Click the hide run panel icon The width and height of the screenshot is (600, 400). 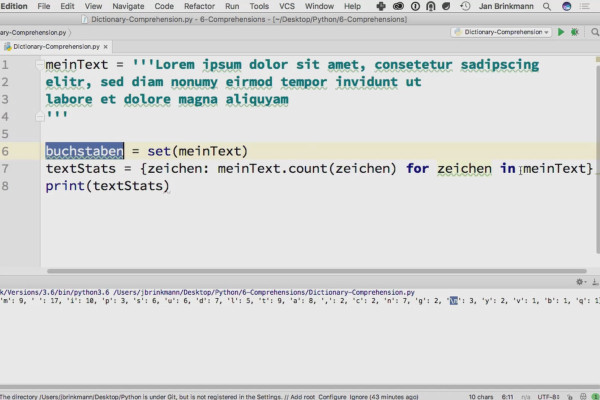point(595,282)
